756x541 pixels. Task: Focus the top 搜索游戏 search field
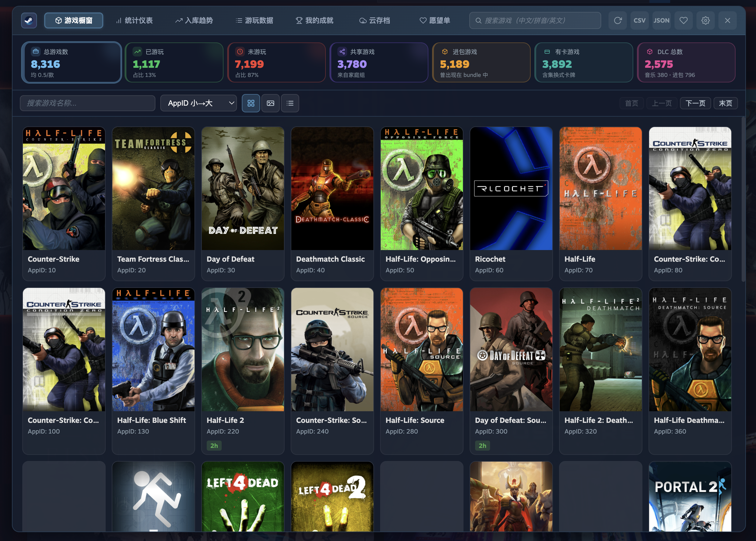535,21
